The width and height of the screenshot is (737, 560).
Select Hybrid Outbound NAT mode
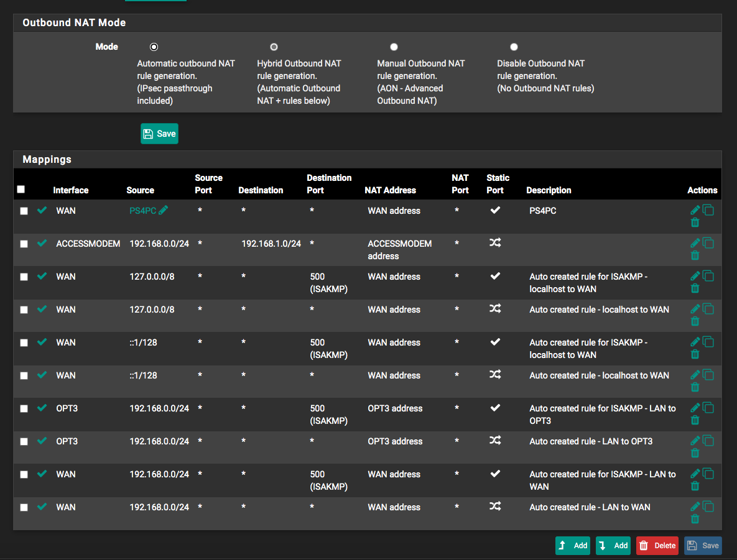pyautogui.click(x=274, y=47)
